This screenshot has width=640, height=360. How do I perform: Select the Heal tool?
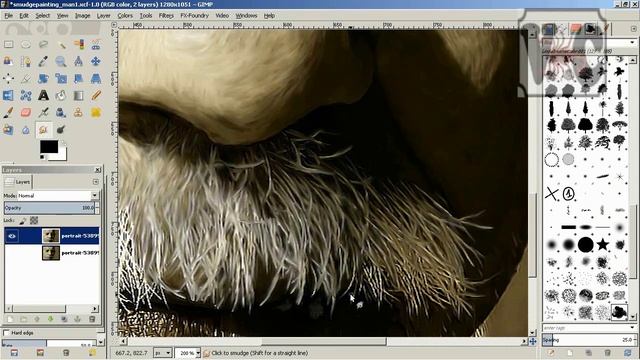[x=96, y=113]
